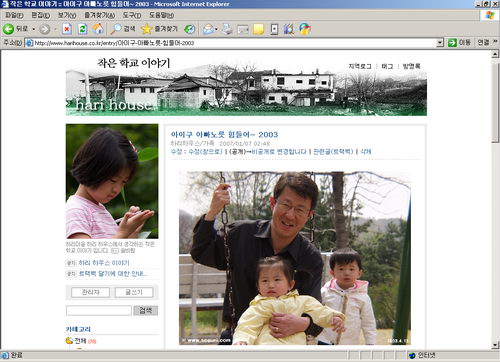Image resolution: width=500 pixels, height=362 pixels.
Task: Click the blog search text field
Action: click(99, 311)
